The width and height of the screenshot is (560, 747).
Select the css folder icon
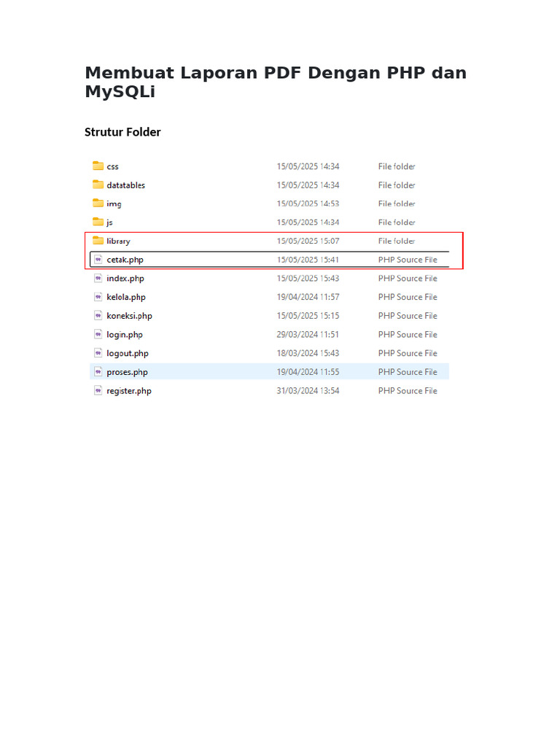click(98, 166)
